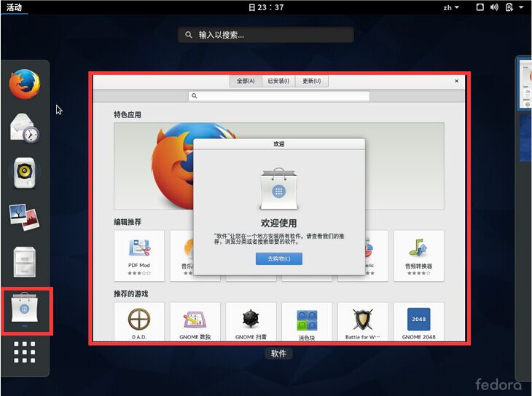Screen dimensions: 532x396
Task: Open Evolution mail and calendar dock icon
Action: (x=25, y=128)
